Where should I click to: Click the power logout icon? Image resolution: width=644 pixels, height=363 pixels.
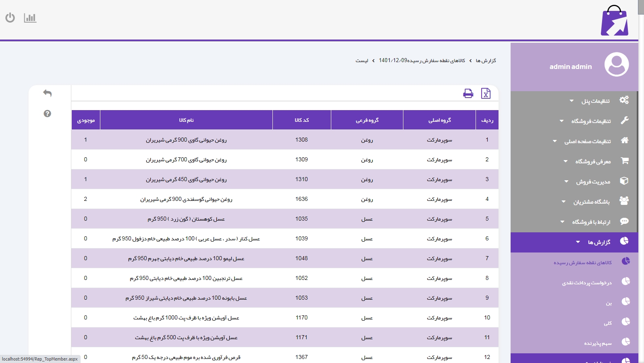pyautogui.click(x=10, y=18)
